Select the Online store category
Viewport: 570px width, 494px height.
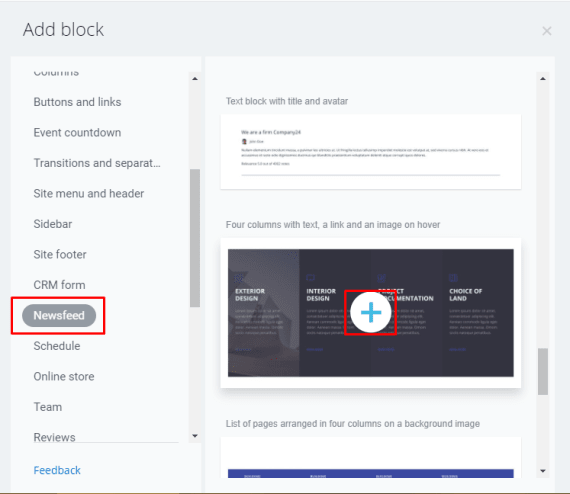coord(64,377)
